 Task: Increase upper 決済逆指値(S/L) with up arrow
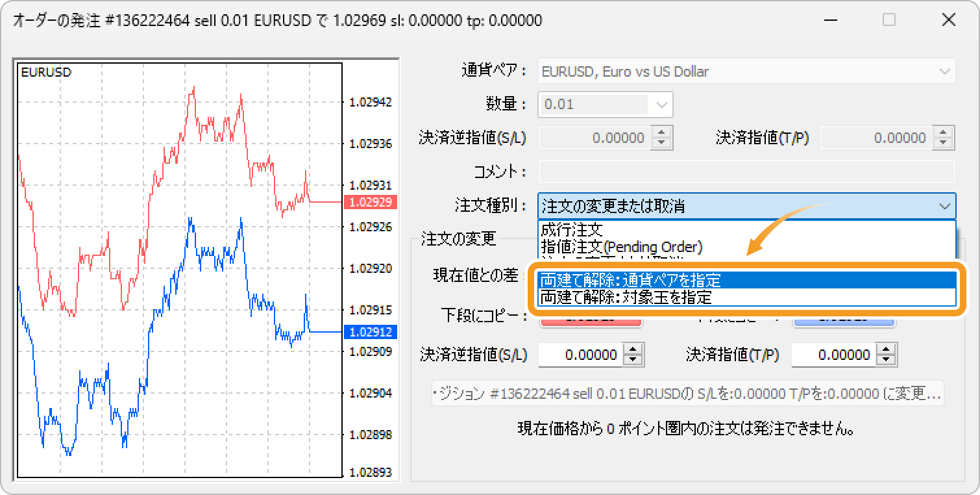pos(661,133)
